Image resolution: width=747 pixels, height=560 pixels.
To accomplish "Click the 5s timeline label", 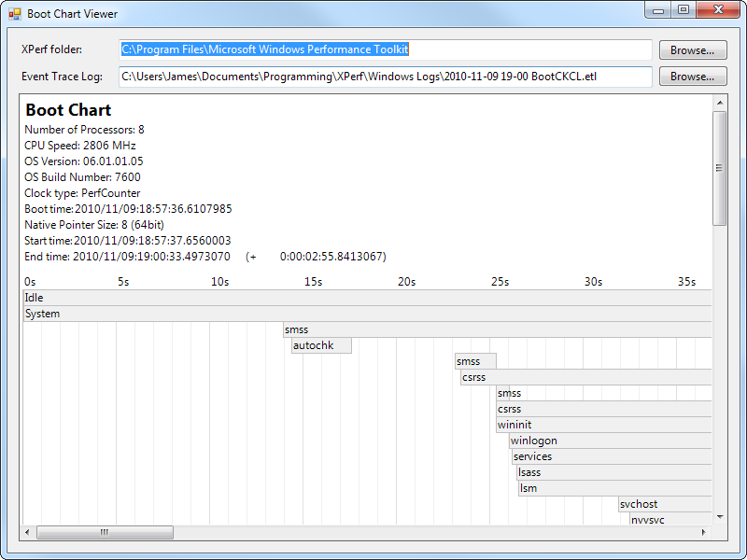I will coord(123,282).
